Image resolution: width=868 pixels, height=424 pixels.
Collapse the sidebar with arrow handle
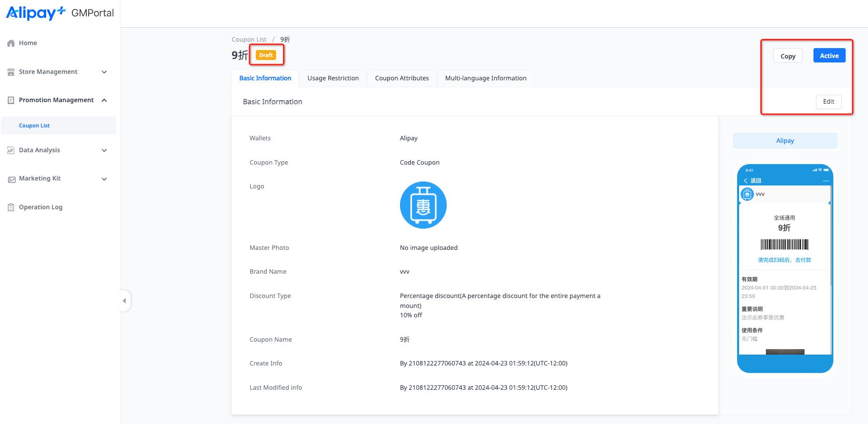pos(124,301)
